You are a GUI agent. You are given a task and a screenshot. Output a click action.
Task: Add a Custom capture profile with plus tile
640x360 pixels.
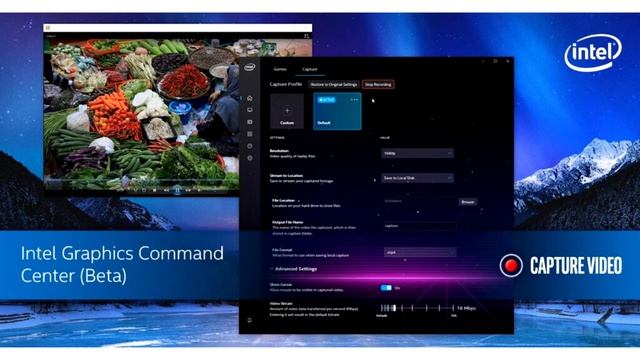pyautogui.click(x=287, y=111)
